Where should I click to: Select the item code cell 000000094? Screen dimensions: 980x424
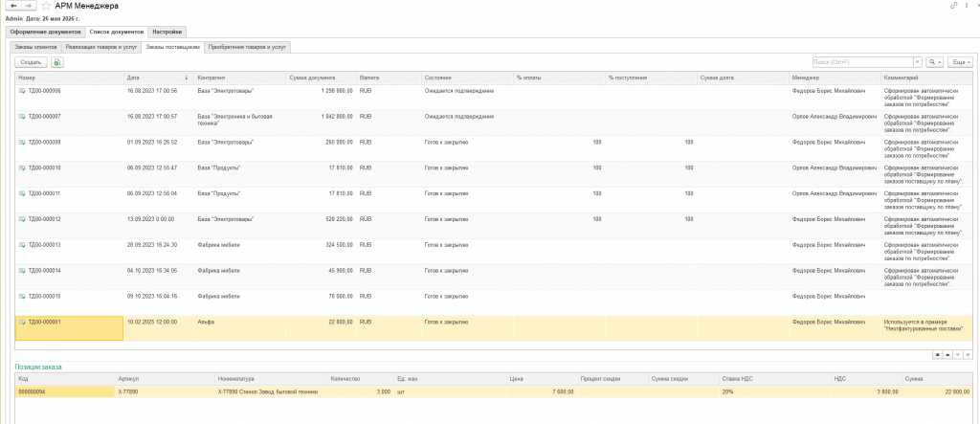pyautogui.click(x=64, y=391)
